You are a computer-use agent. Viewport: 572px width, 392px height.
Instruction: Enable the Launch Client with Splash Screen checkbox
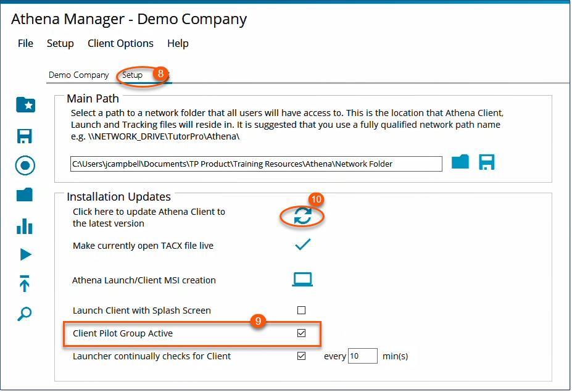[x=301, y=311]
